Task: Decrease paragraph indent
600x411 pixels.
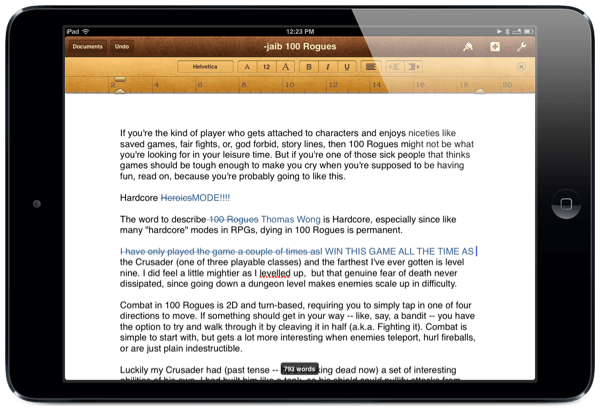Action: pos(395,67)
